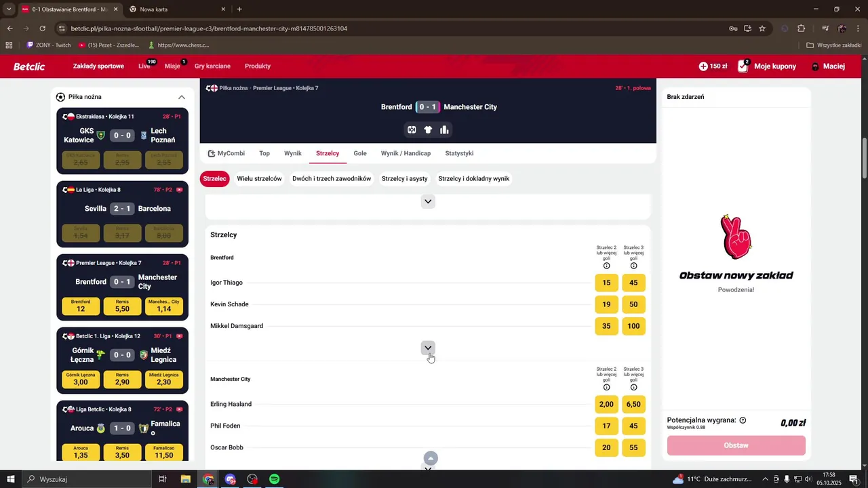Select the Dwóch i trzech zawodników filter
868x488 pixels.
(332, 179)
